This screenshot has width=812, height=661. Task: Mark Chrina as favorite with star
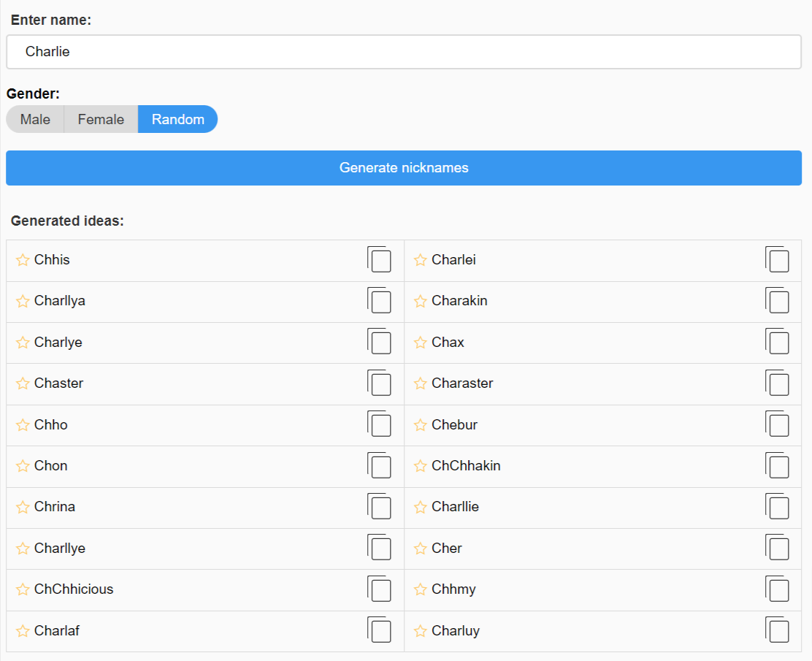pos(23,507)
